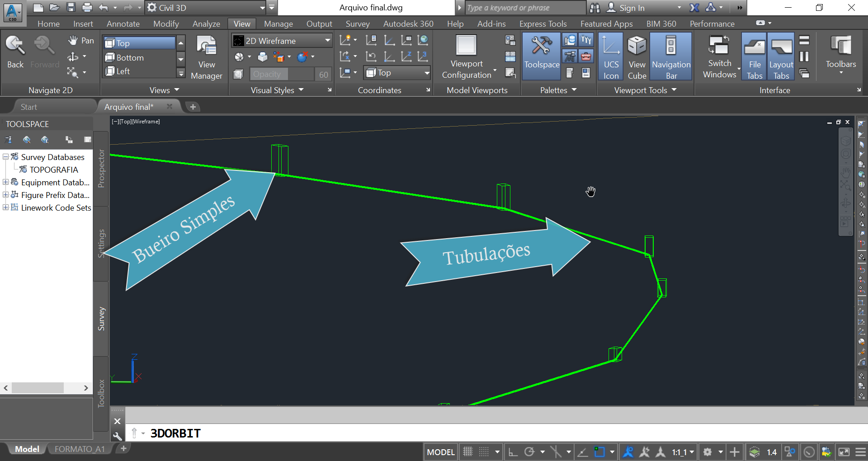Viewport: 868px width, 461px height.
Task: Select the Pan tool
Action: pos(81,41)
